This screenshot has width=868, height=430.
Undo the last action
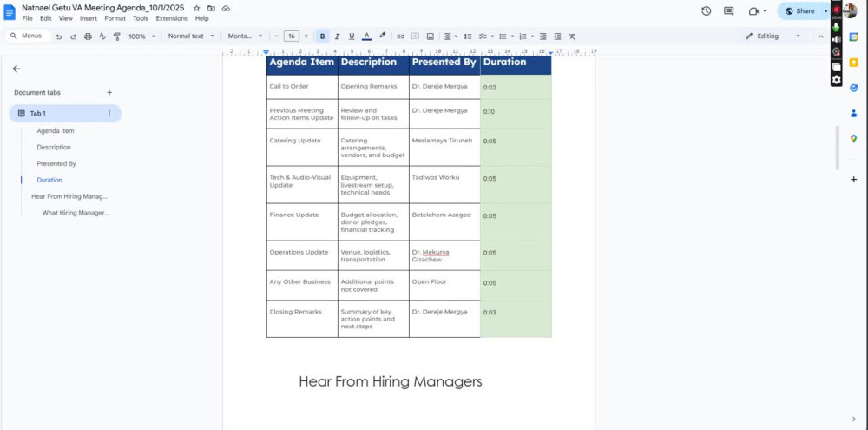[59, 36]
